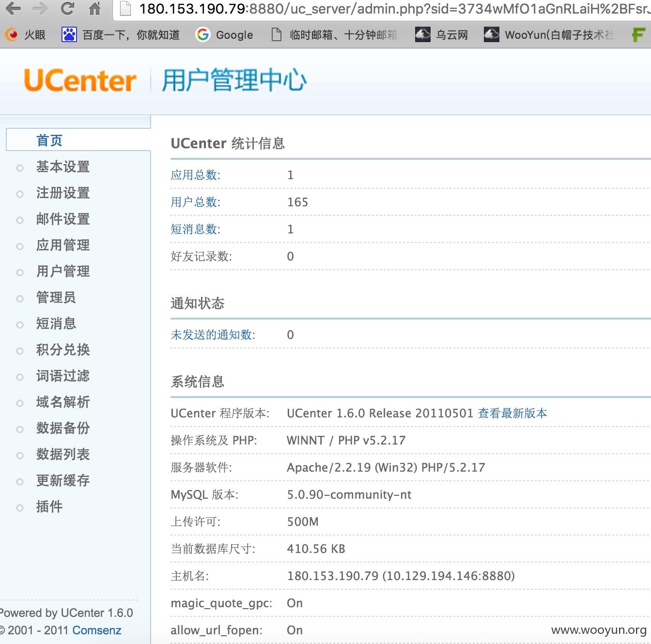This screenshot has height=644, width=651.
Task: Click the 通知状态 heading
Action: (198, 303)
